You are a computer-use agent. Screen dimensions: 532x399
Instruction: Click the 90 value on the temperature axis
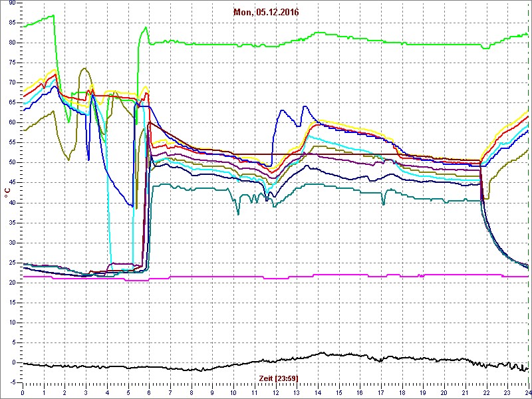(x=12, y=3)
